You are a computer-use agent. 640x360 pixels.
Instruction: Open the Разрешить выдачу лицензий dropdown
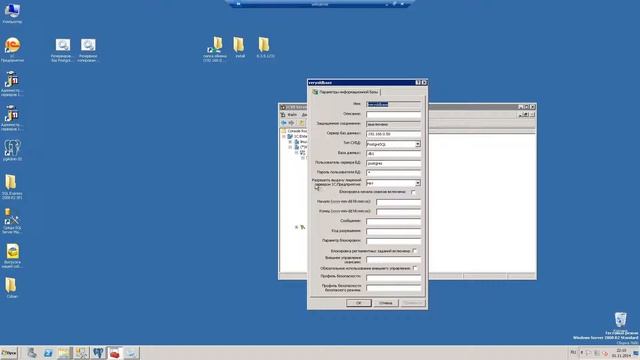[418, 183]
